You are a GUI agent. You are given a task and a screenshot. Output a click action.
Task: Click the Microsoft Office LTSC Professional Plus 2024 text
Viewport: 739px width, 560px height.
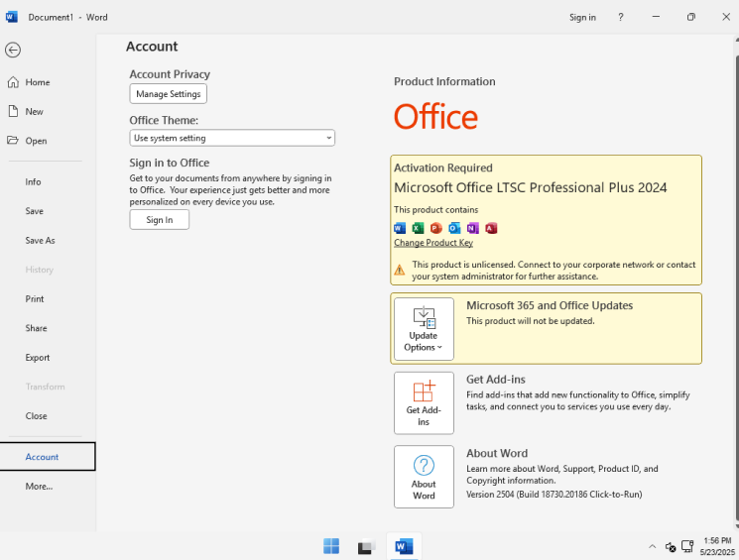(x=531, y=187)
